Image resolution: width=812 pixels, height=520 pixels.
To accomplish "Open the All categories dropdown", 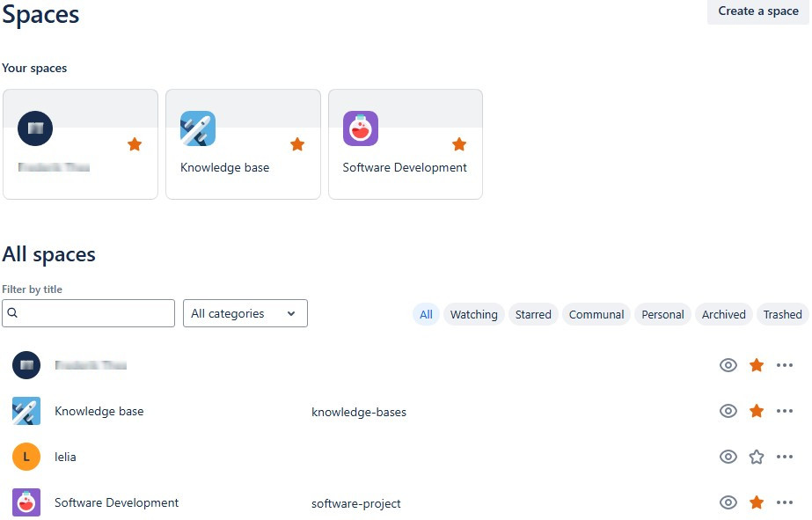I will pos(245,313).
